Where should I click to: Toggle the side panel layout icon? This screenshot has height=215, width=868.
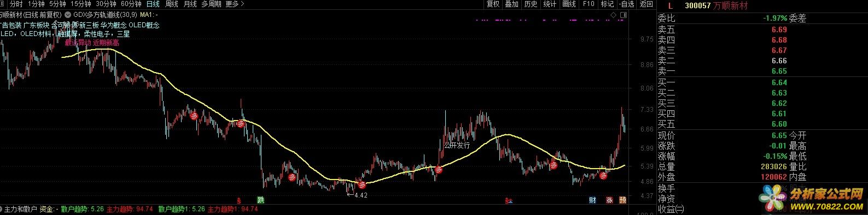(624, 15)
